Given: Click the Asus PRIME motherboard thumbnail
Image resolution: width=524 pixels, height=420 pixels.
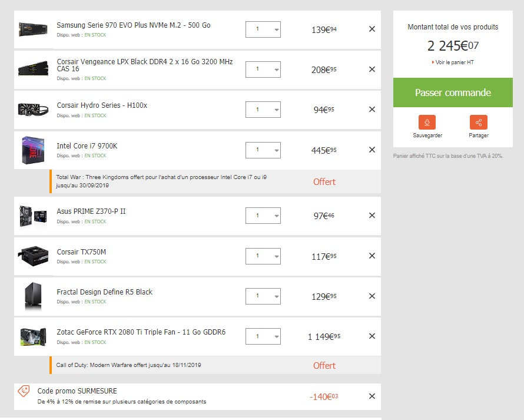Looking at the screenshot, I should [32, 216].
